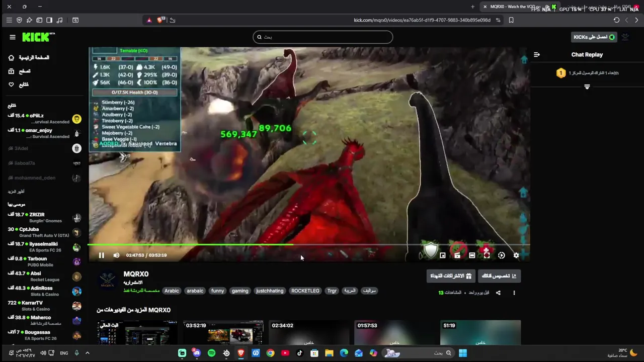The image size is (644, 362).
Task: Open video player settings gear
Action: [516, 255]
